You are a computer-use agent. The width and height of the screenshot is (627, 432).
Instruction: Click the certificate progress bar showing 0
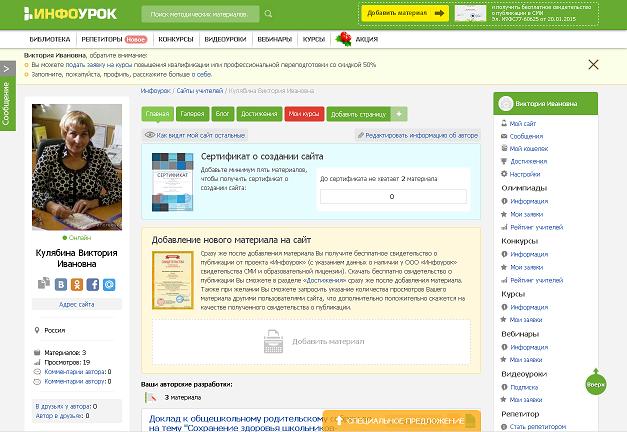pos(393,196)
